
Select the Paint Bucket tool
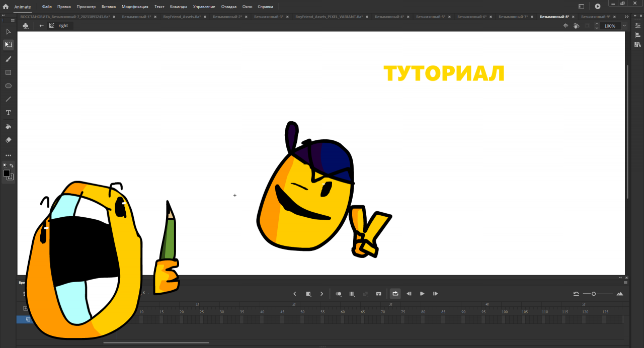pos(8,126)
